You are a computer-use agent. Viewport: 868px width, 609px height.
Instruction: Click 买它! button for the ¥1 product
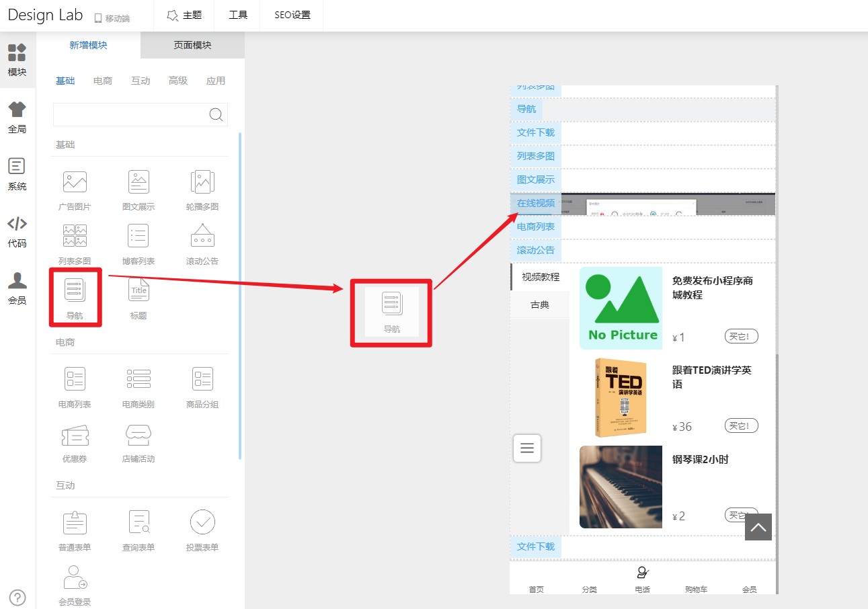click(x=742, y=336)
